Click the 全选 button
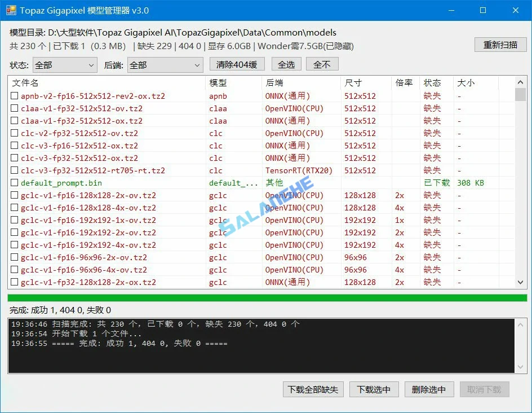Viewport: 532px width, 413px height. tap(286, 64)
